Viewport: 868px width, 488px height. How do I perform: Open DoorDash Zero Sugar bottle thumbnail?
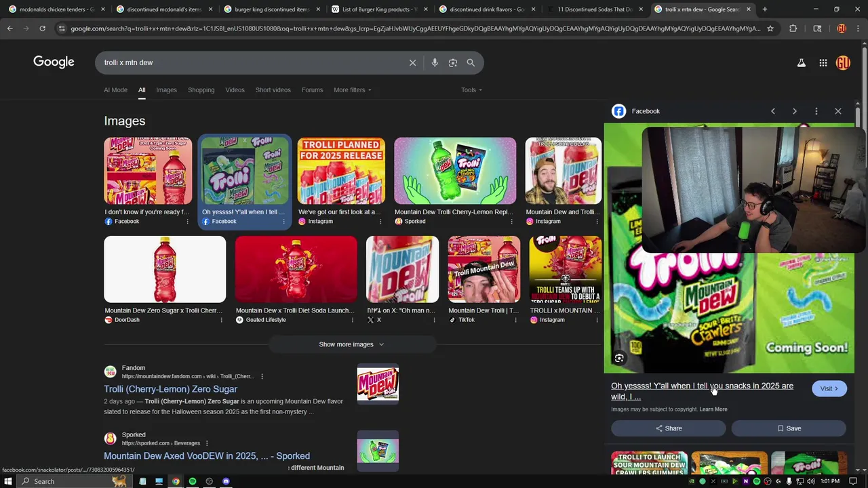pos(165,269)
